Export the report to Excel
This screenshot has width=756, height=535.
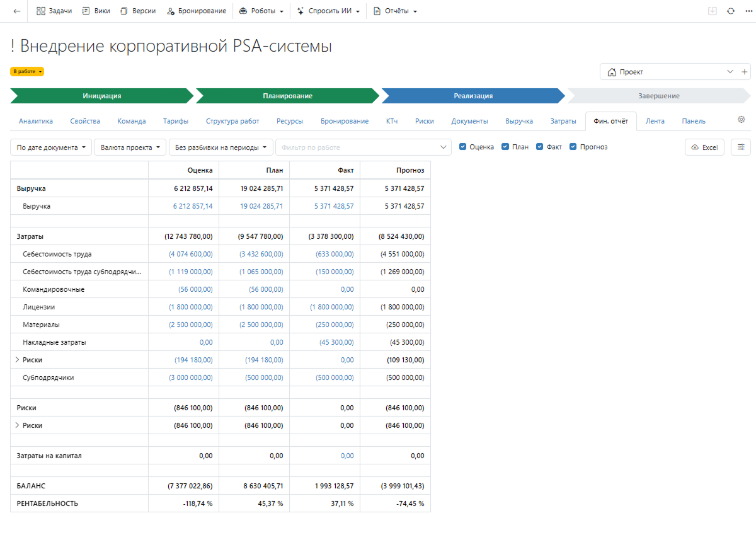[704, 147]
